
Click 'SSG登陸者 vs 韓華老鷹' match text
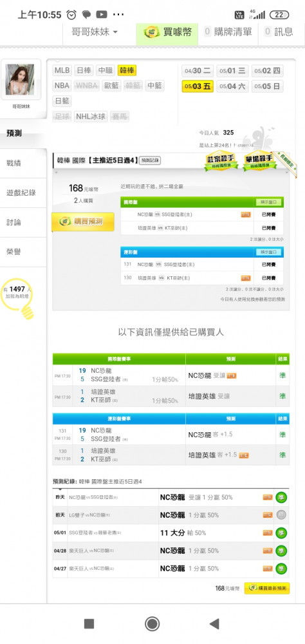95,533
